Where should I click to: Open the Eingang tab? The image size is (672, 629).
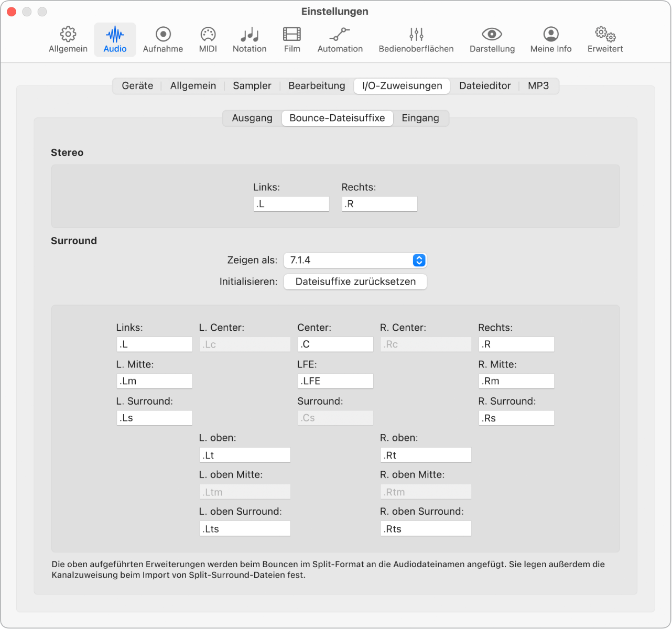pos(420,118)
